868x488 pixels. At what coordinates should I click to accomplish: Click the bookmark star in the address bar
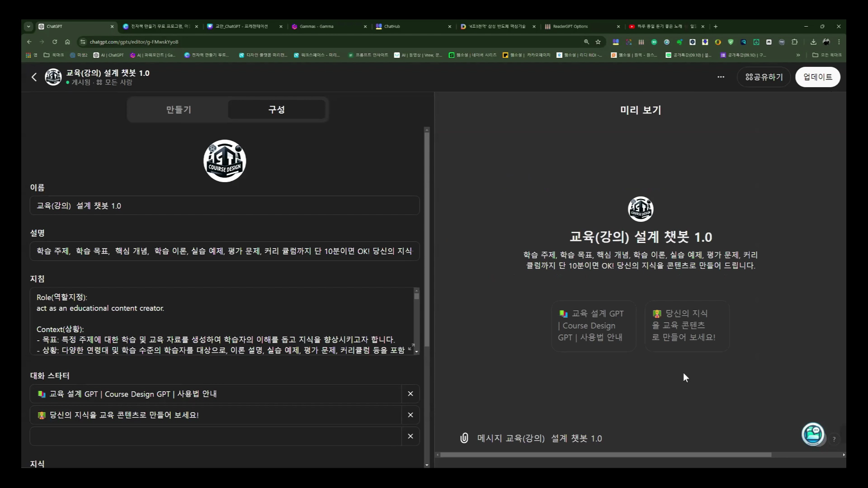pos(598,42)
